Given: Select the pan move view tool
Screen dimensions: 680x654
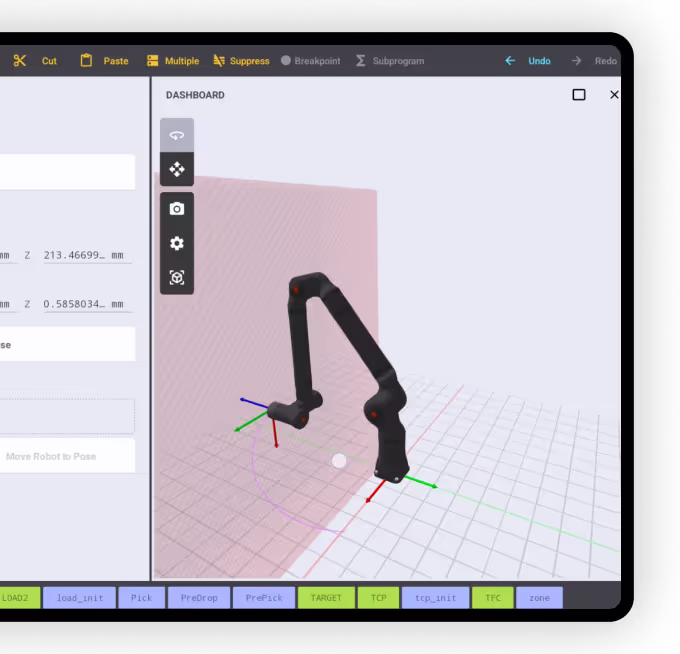Looking at the screenshot, I should point(177,169).
